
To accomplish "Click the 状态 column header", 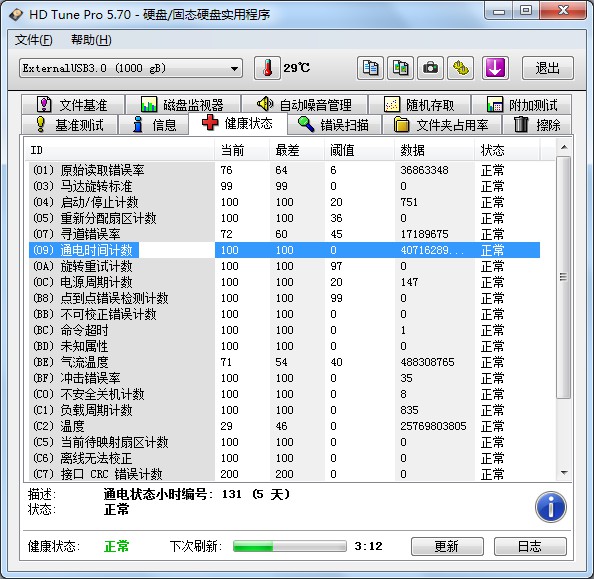I will coord(507,150).
